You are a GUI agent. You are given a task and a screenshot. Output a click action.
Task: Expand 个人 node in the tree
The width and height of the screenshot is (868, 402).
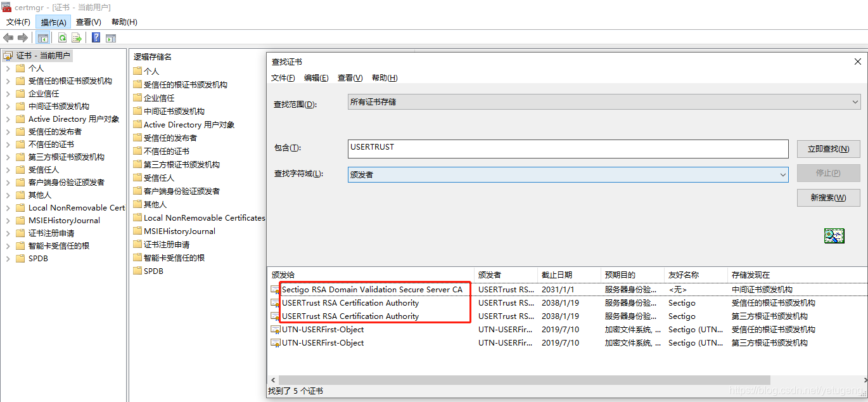pos(8,68)
